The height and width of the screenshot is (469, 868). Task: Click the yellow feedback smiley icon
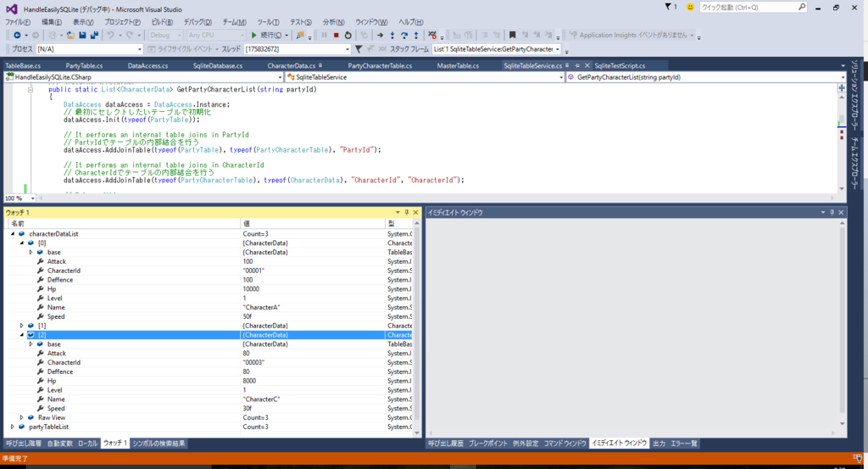point(690,7)
